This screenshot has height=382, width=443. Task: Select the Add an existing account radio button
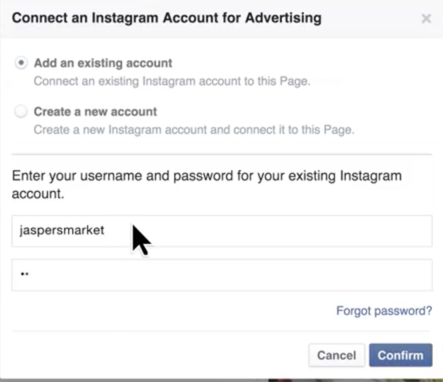pos(21,63)
